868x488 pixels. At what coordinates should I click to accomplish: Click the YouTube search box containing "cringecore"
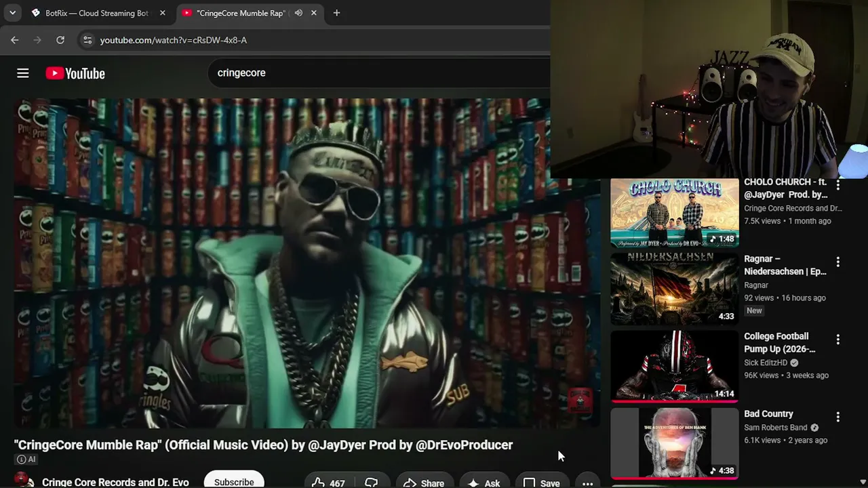(x=380, y=73)
